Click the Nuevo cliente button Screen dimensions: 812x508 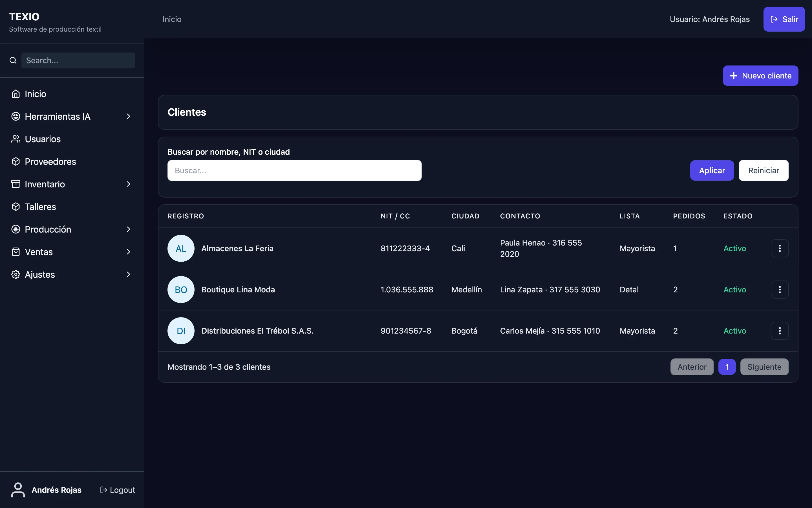[x=760, y=76]
